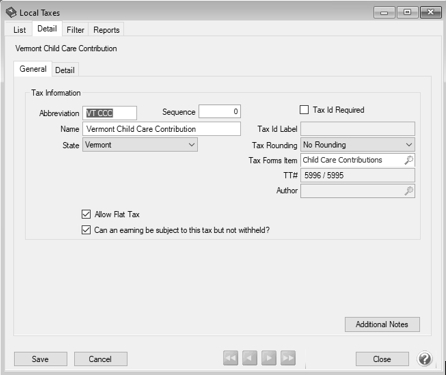The width and height of the screenshot is (446, 375).
Task: Click the Close button at bottom
Action: pyautogui.click(x=382, y=359)
